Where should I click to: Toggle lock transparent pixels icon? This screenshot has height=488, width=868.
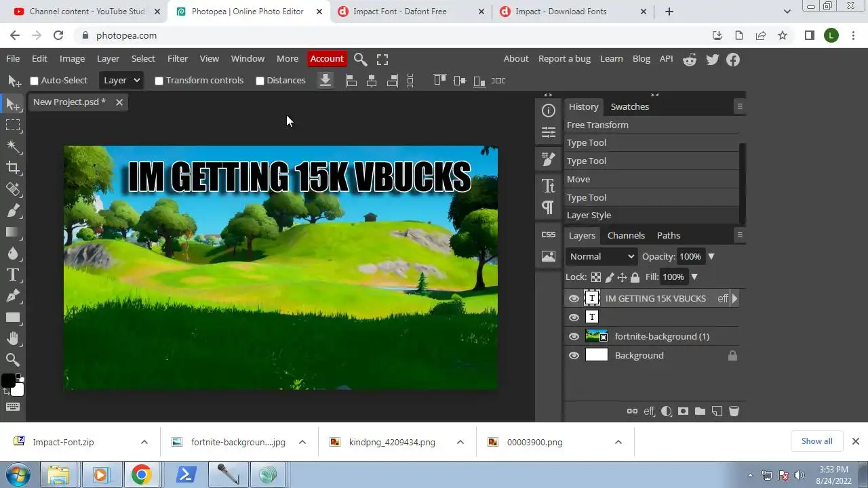pos(596,277)
